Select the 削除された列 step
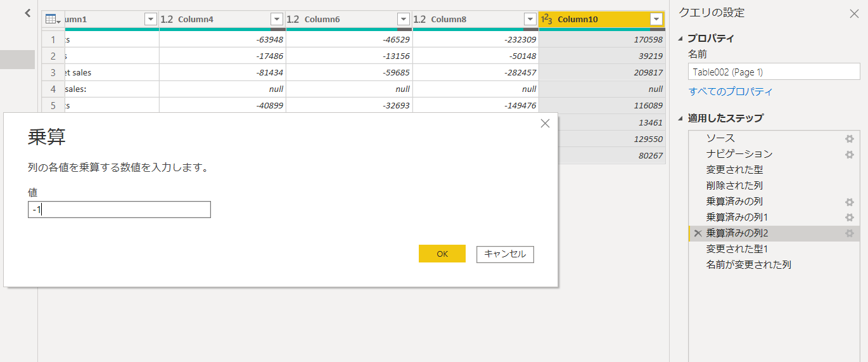Image resolution: width=868 pixels, height=362 pixels. [734, 186]
